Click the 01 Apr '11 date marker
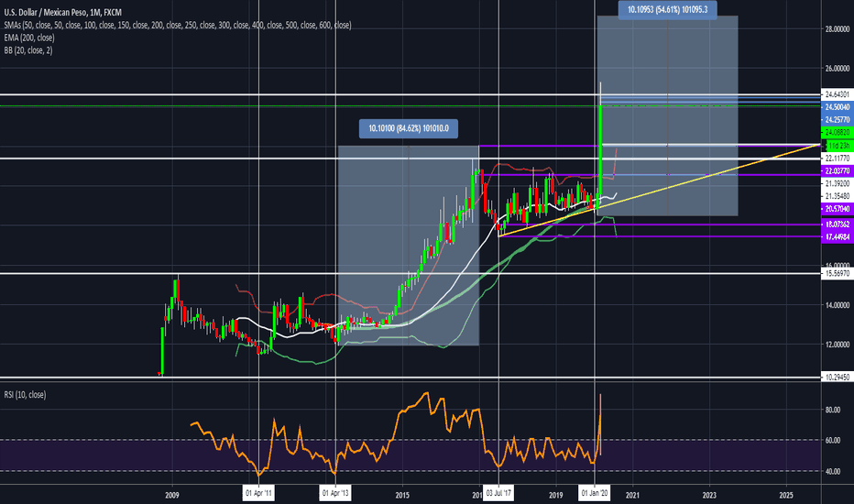This screenshot has width=854, height=504. (x=258, y=494)
